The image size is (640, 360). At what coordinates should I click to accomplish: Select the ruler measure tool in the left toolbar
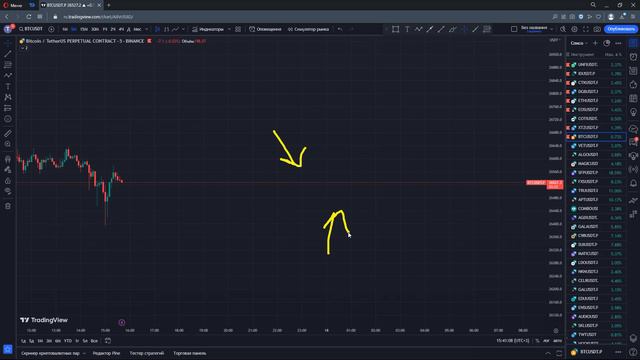(8, 133)
